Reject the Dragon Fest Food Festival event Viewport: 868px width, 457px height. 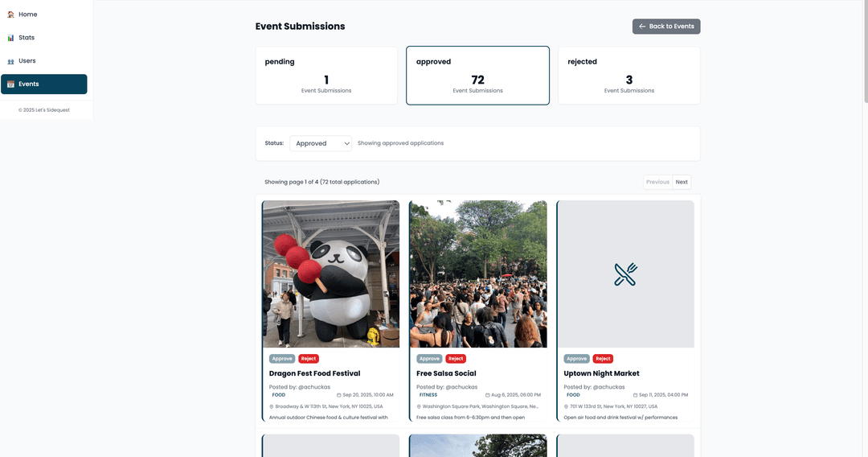(x=309, y=358)
